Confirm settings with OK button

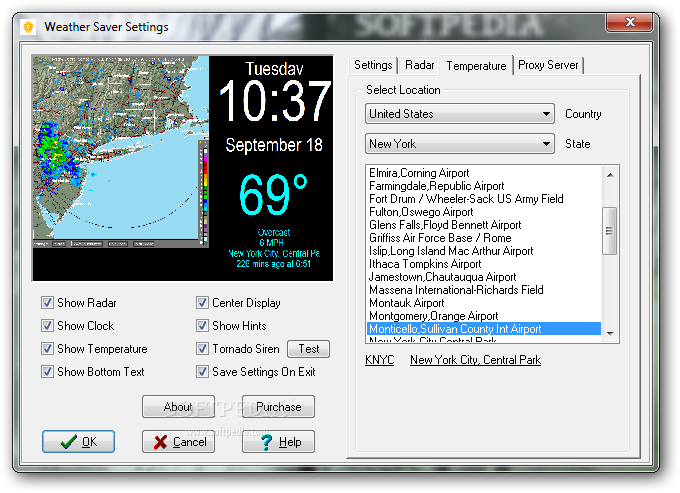78,442
